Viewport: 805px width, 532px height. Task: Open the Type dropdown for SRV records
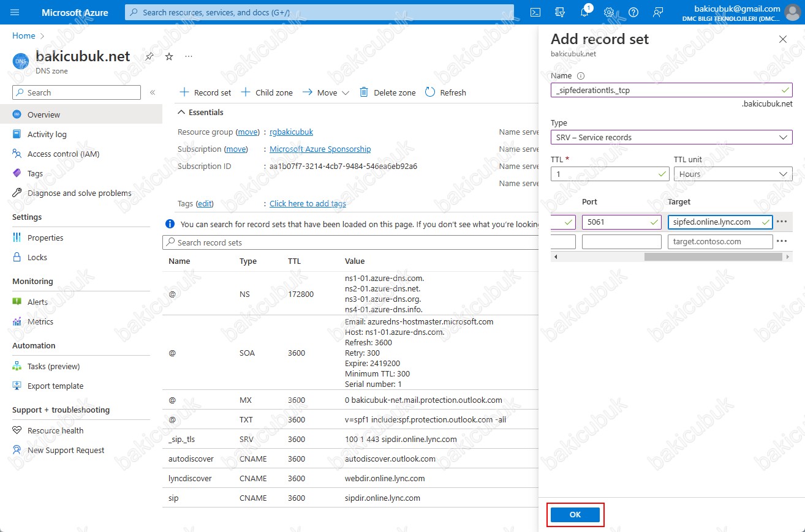pos(671,137)
